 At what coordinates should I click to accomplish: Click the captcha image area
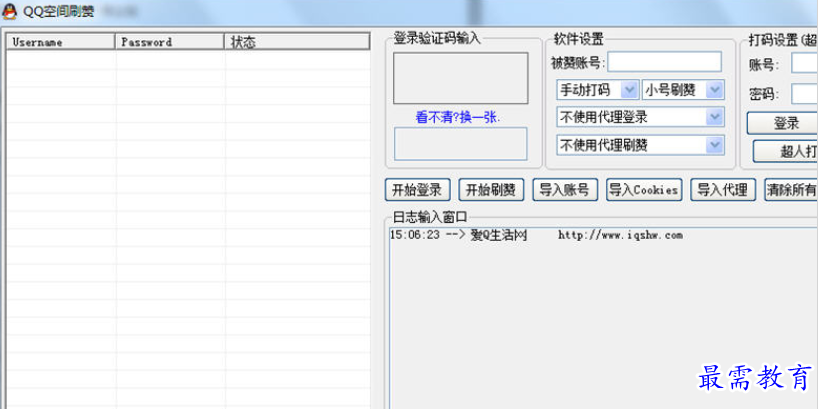(x=461, y=78)
